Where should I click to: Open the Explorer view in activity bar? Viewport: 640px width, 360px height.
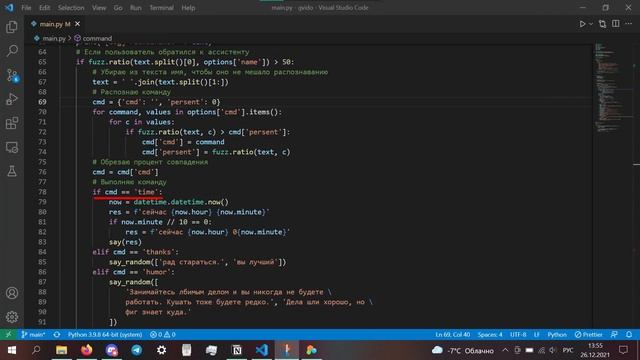pos(12,27)
